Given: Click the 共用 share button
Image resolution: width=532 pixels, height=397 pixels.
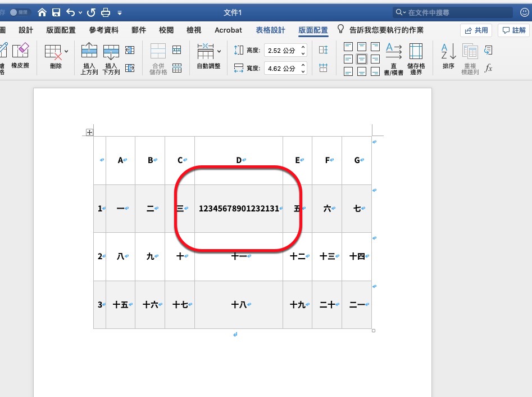Looking at the screenshot, I should (476, 30).
